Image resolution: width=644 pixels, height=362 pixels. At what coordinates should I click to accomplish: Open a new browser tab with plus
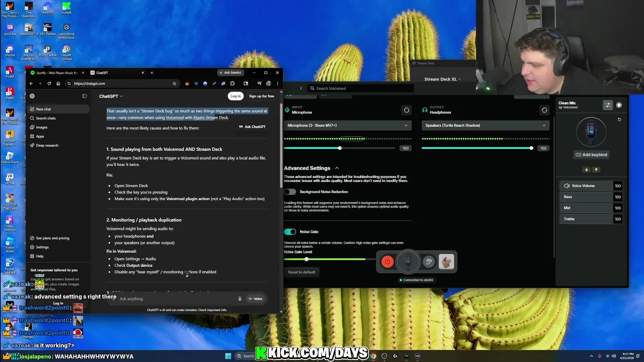[x=151, y=72]
